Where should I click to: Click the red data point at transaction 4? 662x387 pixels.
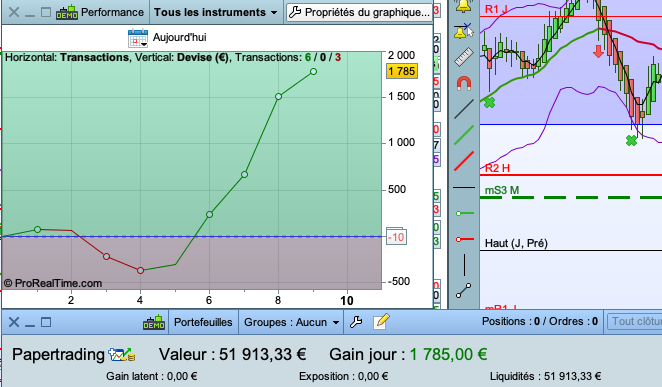click(141, 271)
